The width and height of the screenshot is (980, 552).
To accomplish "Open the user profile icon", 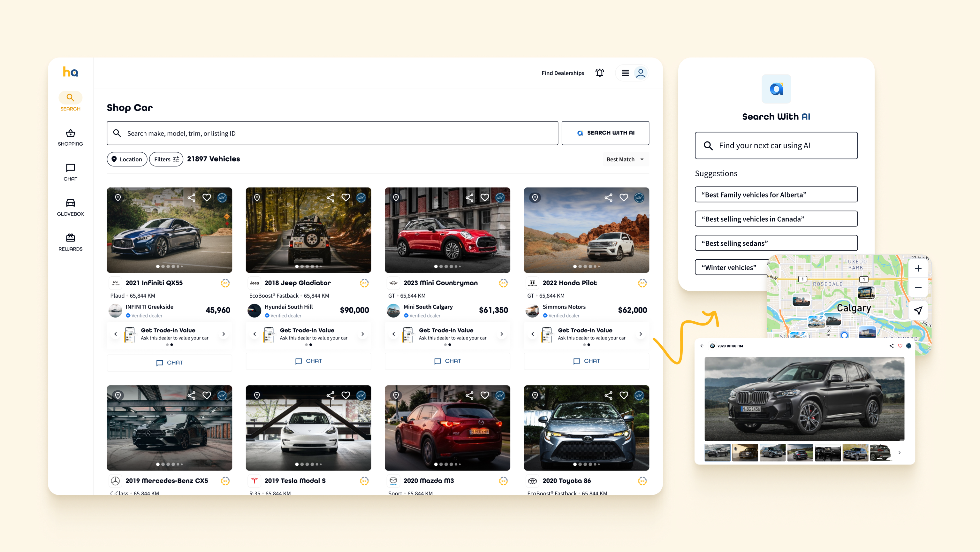I will 641,73.
